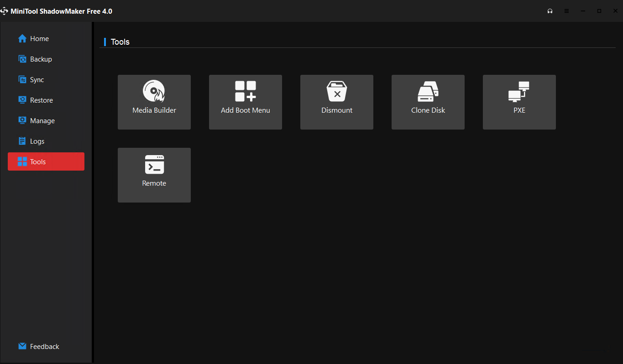Viewport: 623px width, 364px height.
Task: View the Logs section
Action: tap(46, 141)
